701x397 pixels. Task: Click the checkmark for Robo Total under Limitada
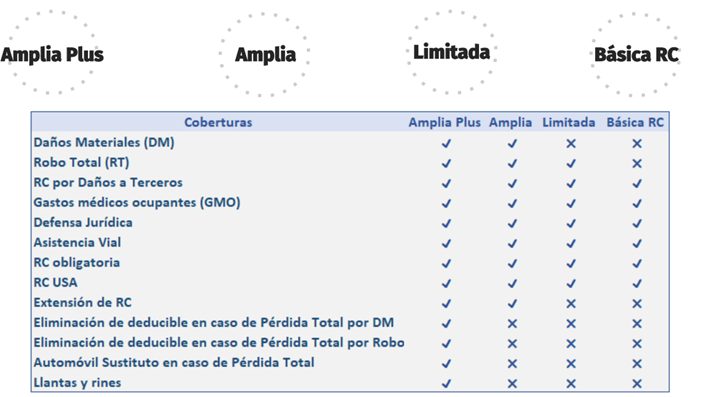571,164
